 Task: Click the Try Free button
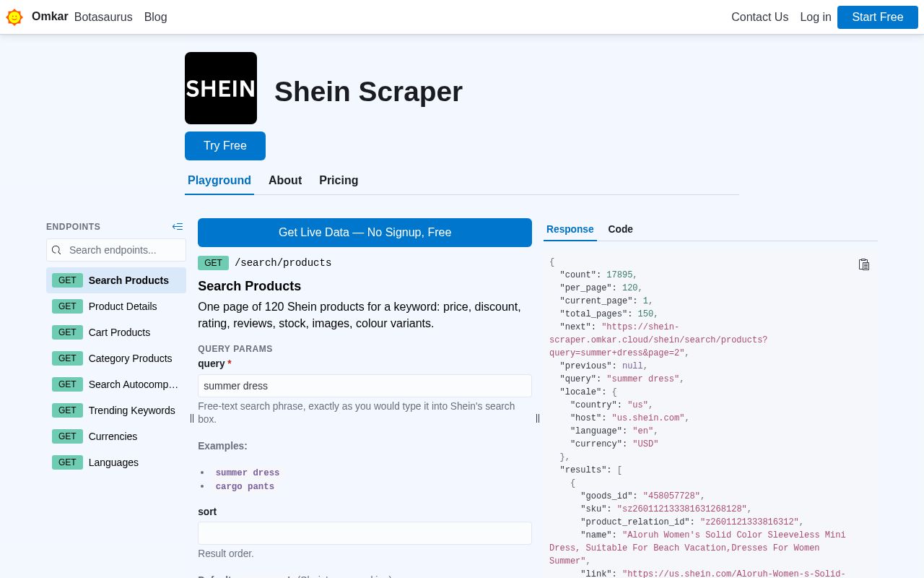click(225, 146)
